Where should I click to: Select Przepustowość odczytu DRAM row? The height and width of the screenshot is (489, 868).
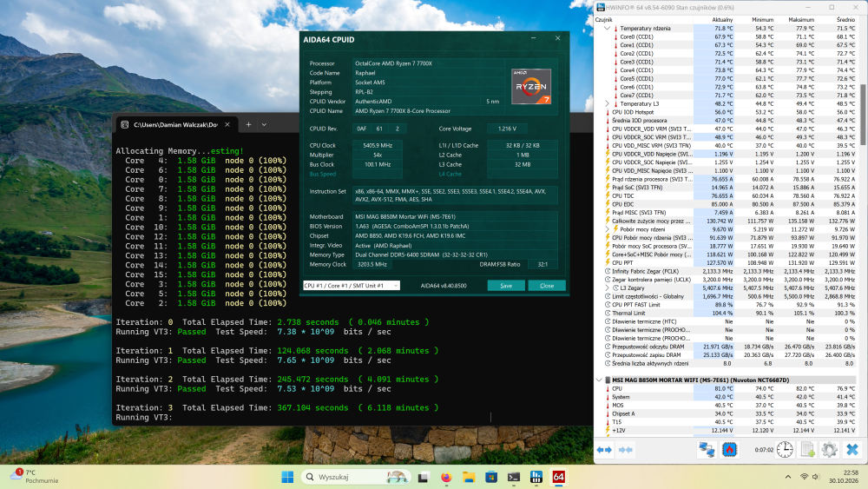(727, 347)
